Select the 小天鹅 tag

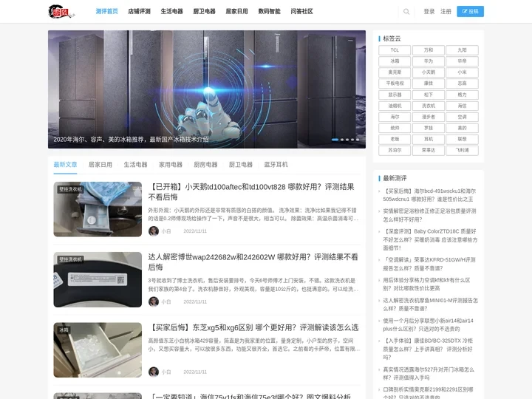point(429,72)
